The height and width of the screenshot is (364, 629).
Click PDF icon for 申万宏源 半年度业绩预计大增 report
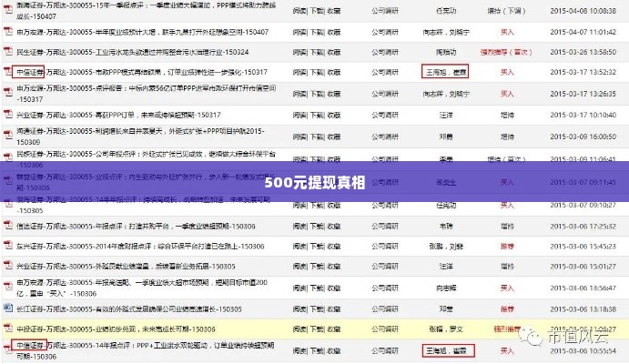pos(8,31)
